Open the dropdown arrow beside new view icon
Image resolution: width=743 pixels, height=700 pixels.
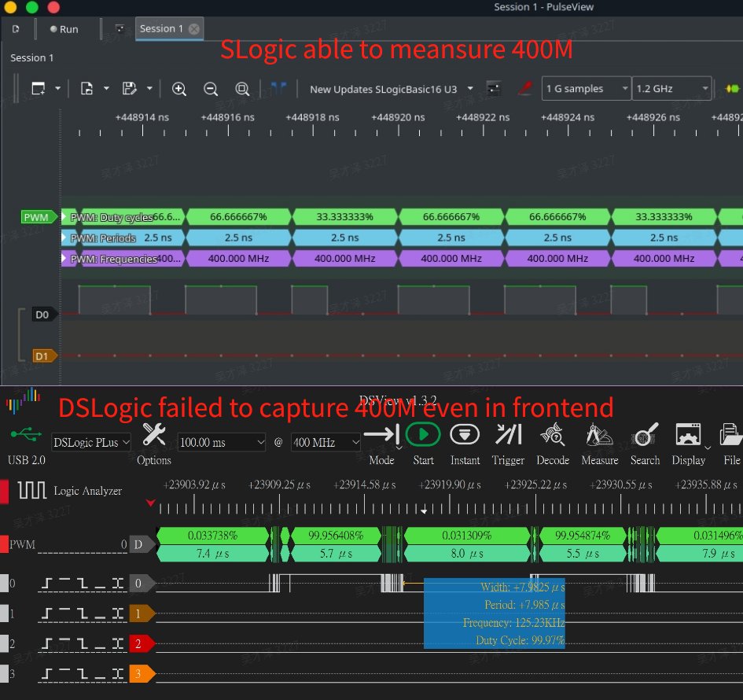(58, 88)
